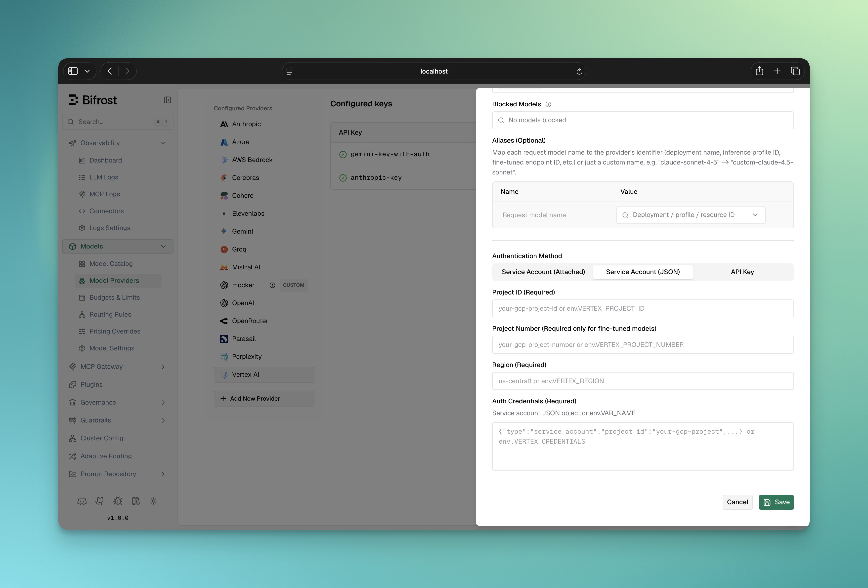Click the Plugins puzzle icon
This screenshot has height=588, width=868.
pos(73,384)
